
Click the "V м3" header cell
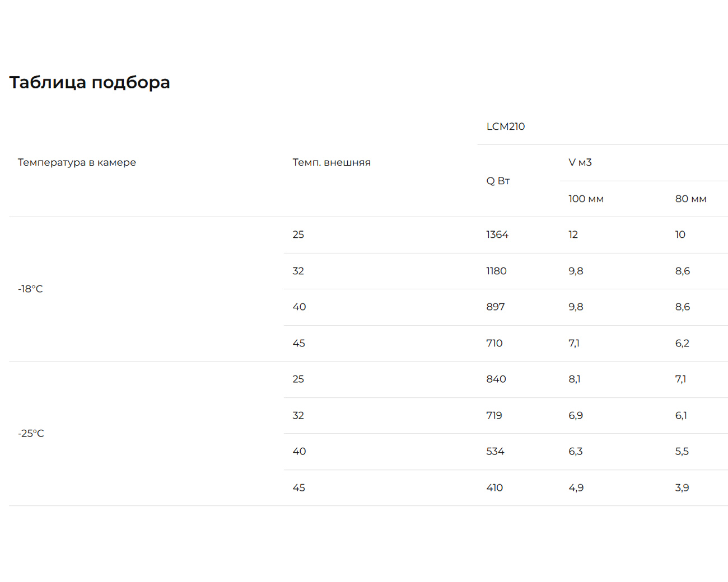580,162
